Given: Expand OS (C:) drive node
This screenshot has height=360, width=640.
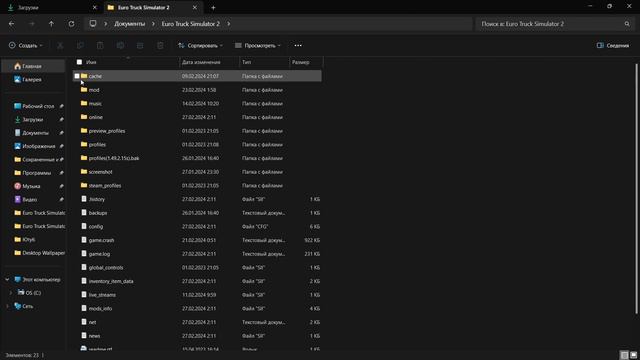Looking at the screenshot, I should point(11,293).
